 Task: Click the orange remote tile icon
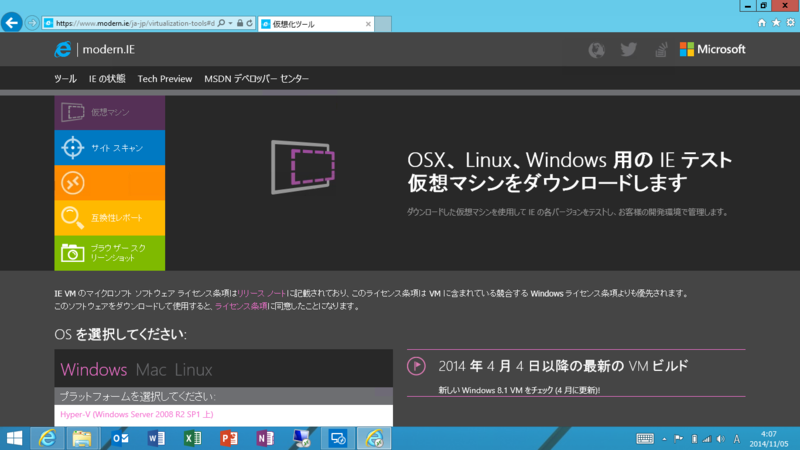tap(72, 183)
